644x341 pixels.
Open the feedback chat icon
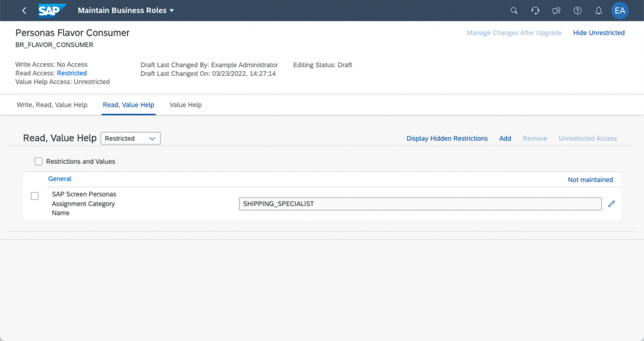[556, 11]
